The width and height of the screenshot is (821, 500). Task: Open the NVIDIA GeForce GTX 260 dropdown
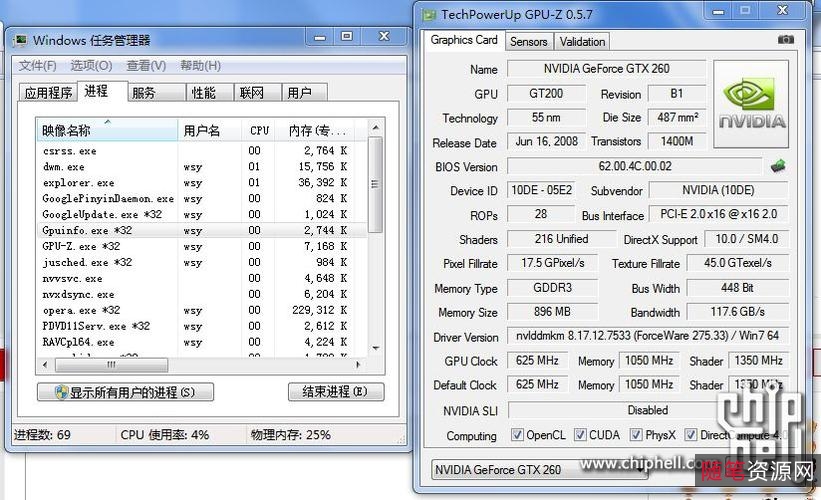pyautogui.click(x=539, y=470)
